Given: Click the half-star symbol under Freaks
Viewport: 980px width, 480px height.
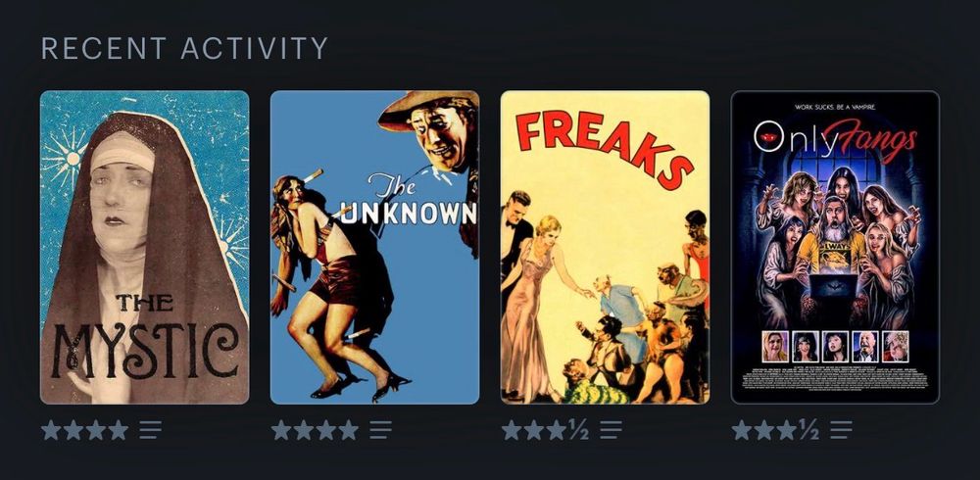Looking at the screenshot, I should click(578, 430).
